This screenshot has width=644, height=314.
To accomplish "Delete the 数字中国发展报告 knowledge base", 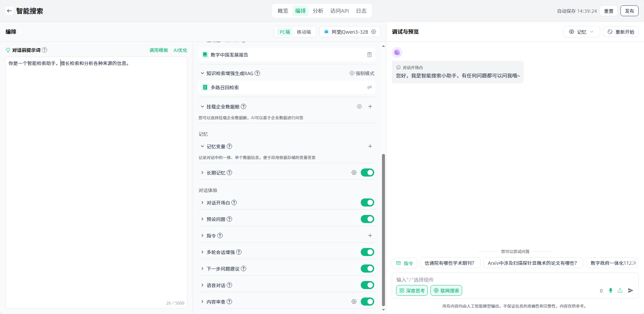I will 369,55.
